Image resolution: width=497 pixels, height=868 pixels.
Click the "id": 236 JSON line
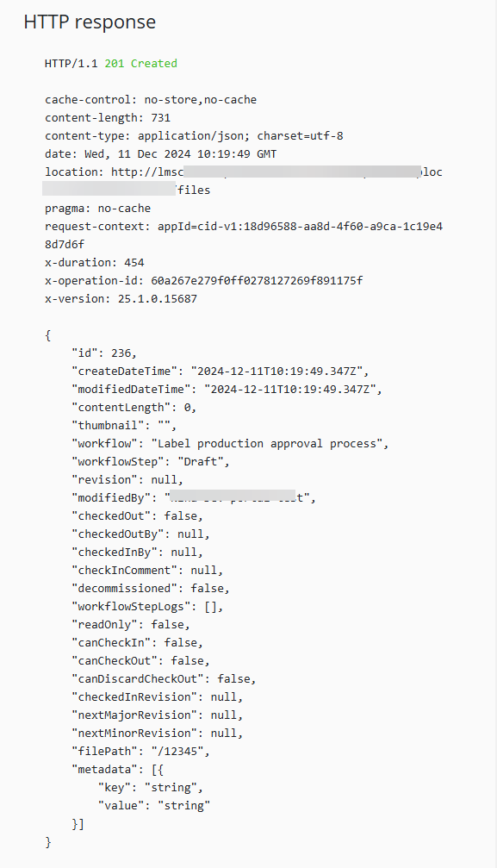(x=104, y=353)
